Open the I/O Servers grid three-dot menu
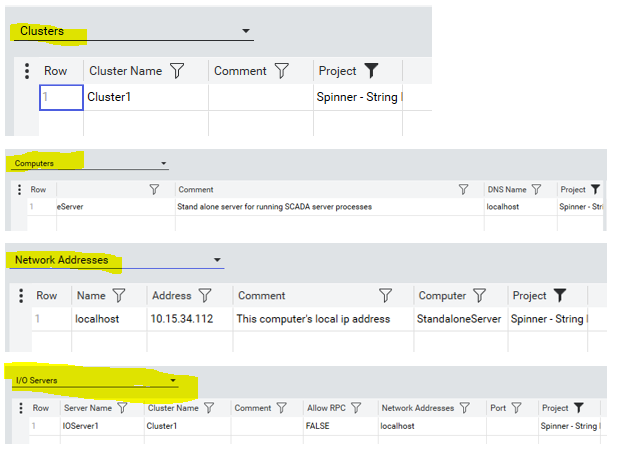Image resolution: width=630 pixels, height=454 pixels. coord(21,408)
